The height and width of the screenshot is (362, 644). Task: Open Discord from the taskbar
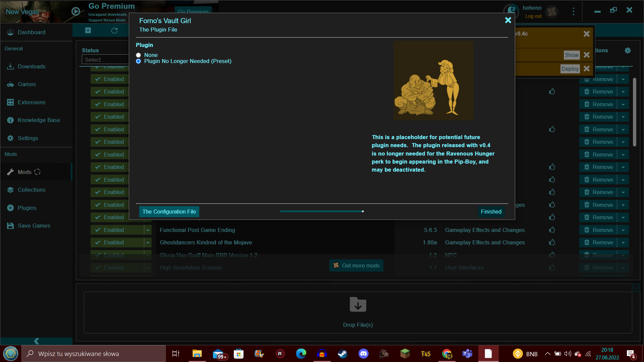(363, 354)
